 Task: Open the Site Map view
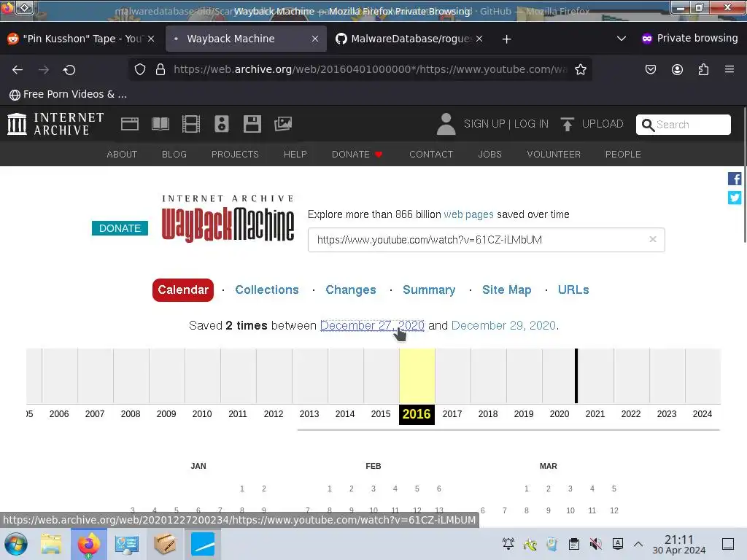coord(506,289)
